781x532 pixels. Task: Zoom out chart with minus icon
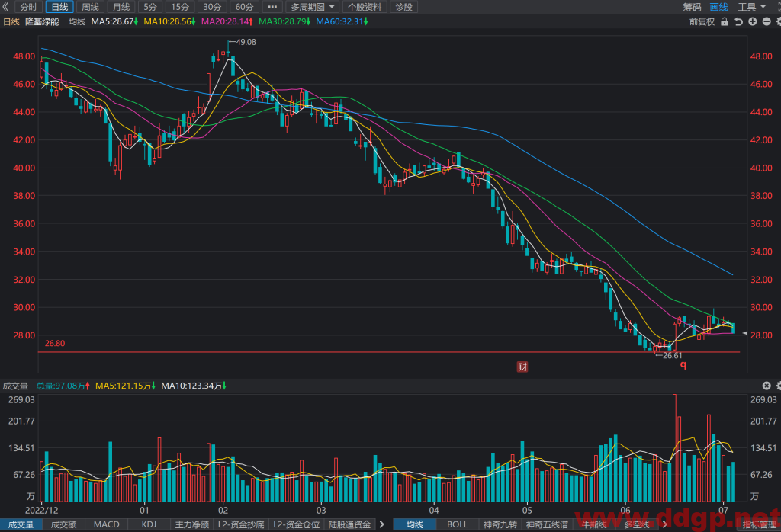pos(767,21)
